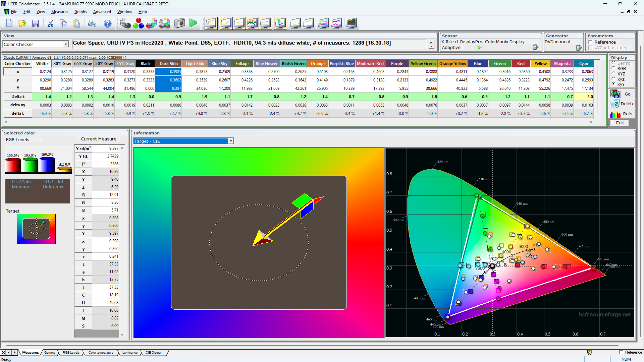This screenshot has height=362, width=644.
Task: Click the Delete button
Action: tap(622, 104)
